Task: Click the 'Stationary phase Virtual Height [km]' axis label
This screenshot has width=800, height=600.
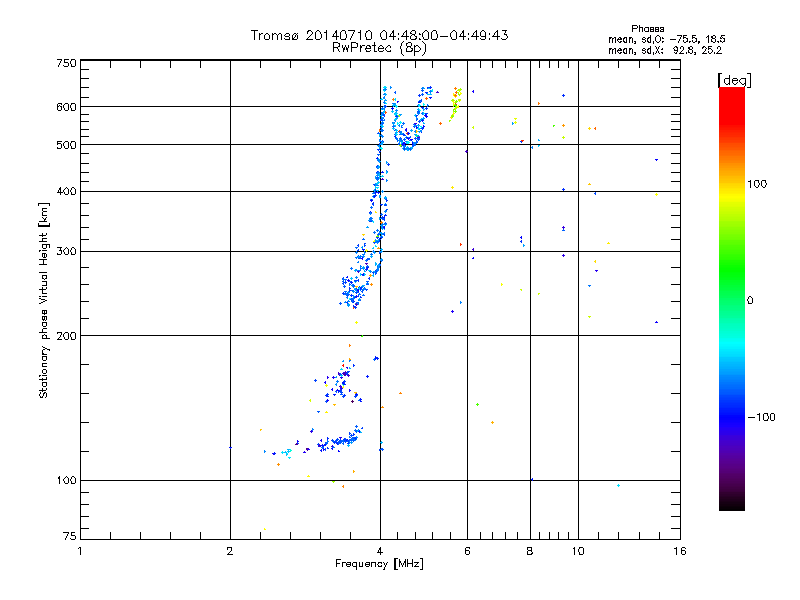Action: pyautogui.click(x=43, y=301)
